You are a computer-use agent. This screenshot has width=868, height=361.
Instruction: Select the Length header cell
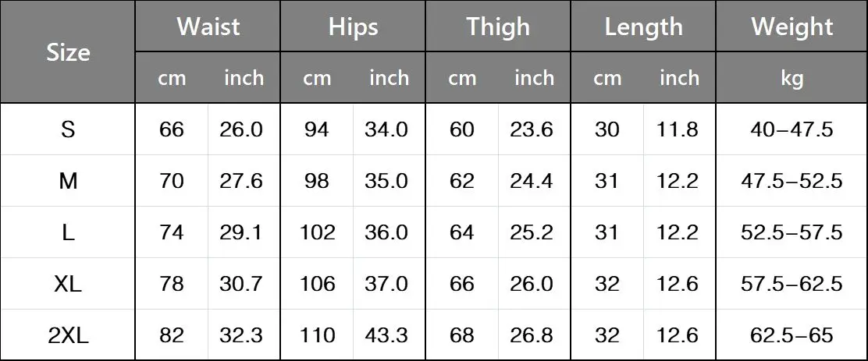pyautogui.click(x=642, y=27)
